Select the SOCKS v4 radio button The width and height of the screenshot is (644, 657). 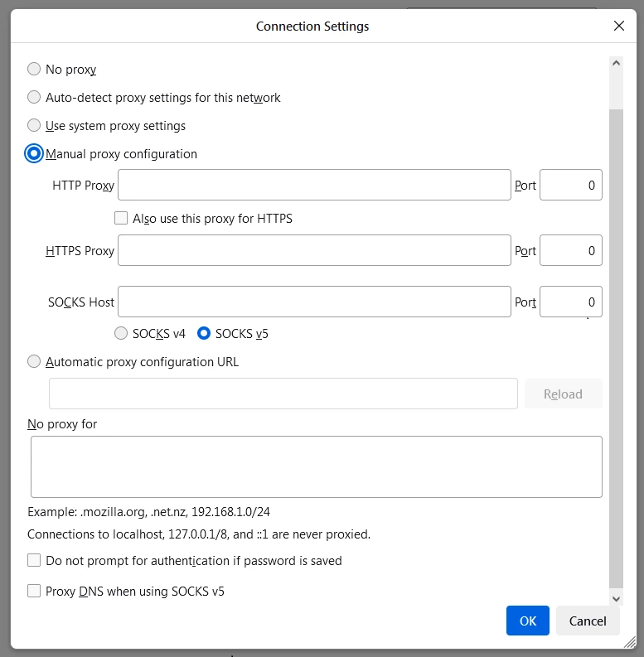tap(121, 334)
